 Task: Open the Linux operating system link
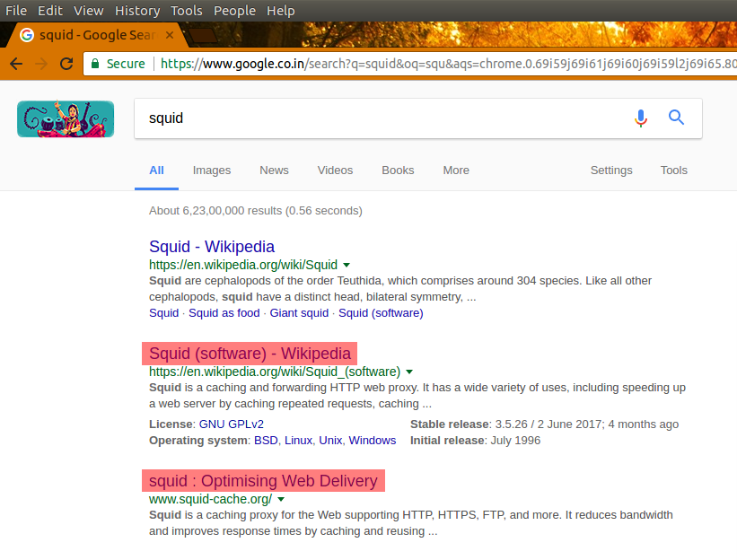click(x=298, y=441)
